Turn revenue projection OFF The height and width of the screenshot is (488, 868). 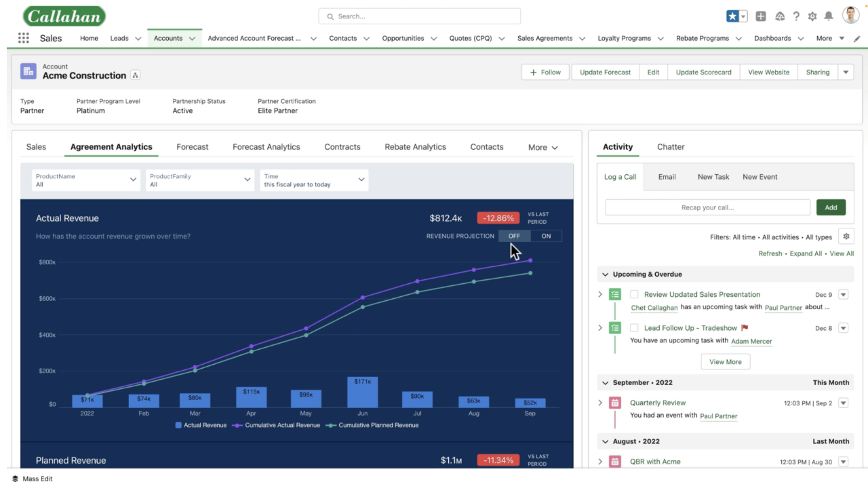click(514, 236)
